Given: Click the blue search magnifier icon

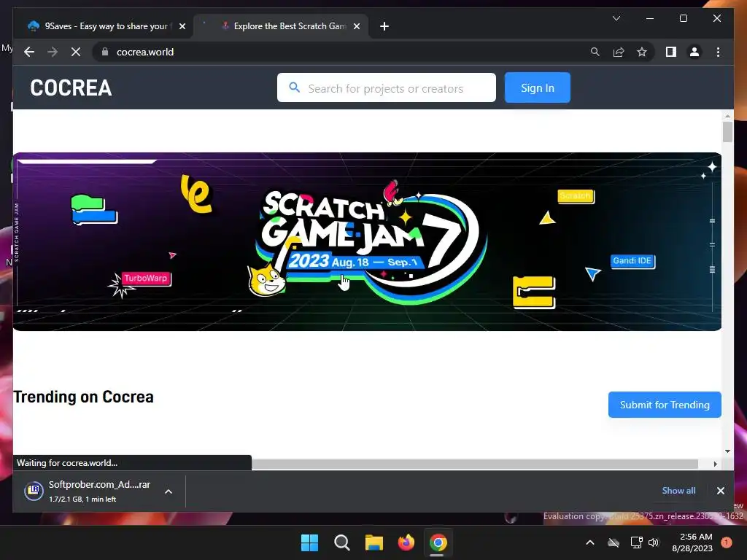Looking at the screenshot, I should [x=295, y=87].
